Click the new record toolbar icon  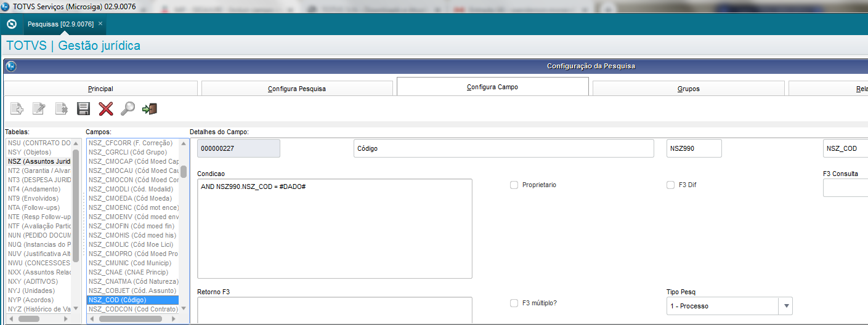pos(17,109)
